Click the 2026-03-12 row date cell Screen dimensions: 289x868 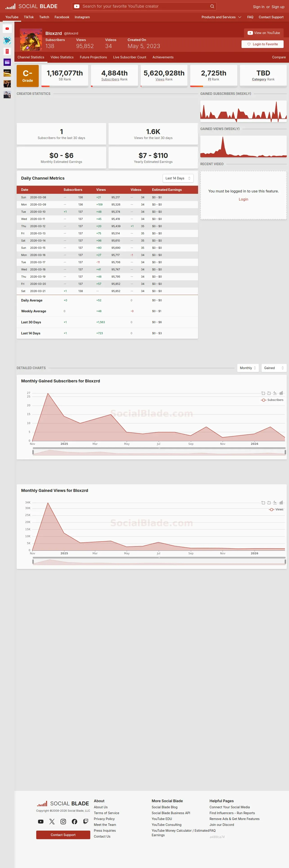click(38, 226)
